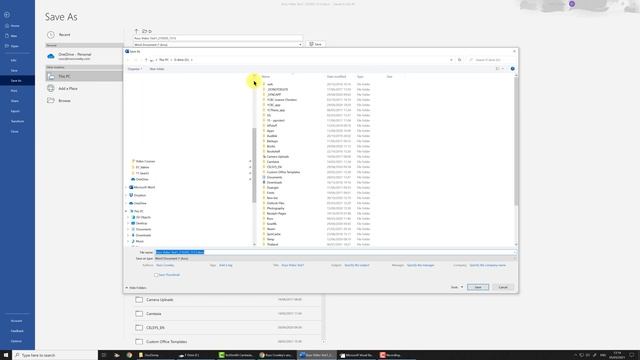Click the Save button in dialog
The image size is (640, 360).
(x=478, y=287)
